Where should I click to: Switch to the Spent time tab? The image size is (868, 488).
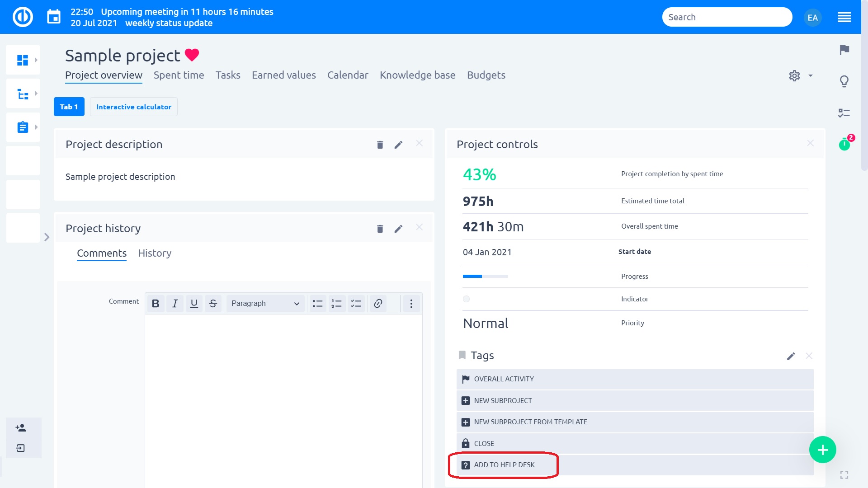[179, 75]
